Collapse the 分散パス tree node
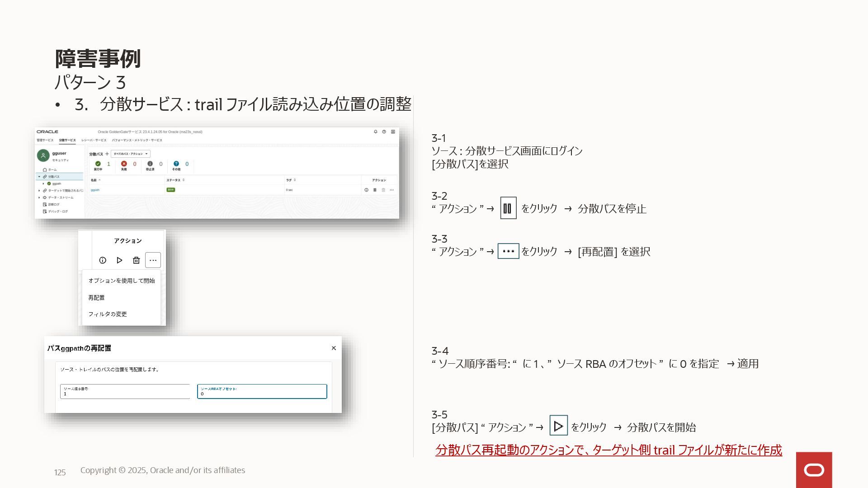This screenshot has height=488, width=868. 39,177
